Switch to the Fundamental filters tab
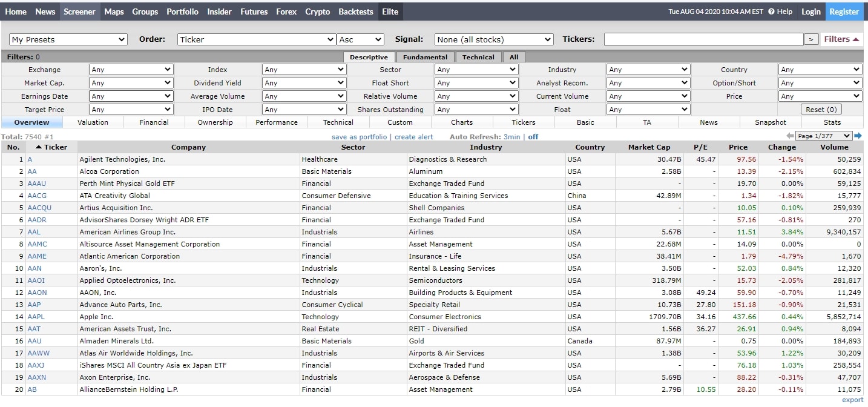The image size is (868, 407). click(x=426, y=57)
